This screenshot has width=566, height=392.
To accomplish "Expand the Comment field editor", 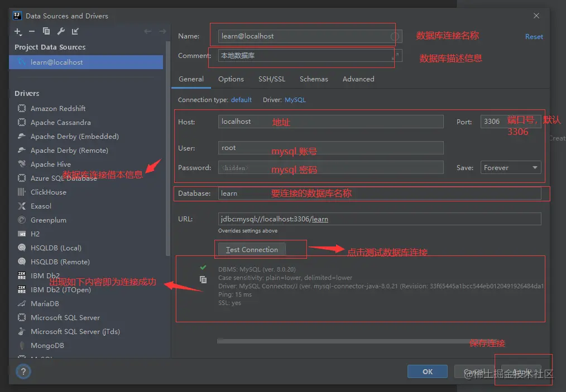I will (396, 55).
